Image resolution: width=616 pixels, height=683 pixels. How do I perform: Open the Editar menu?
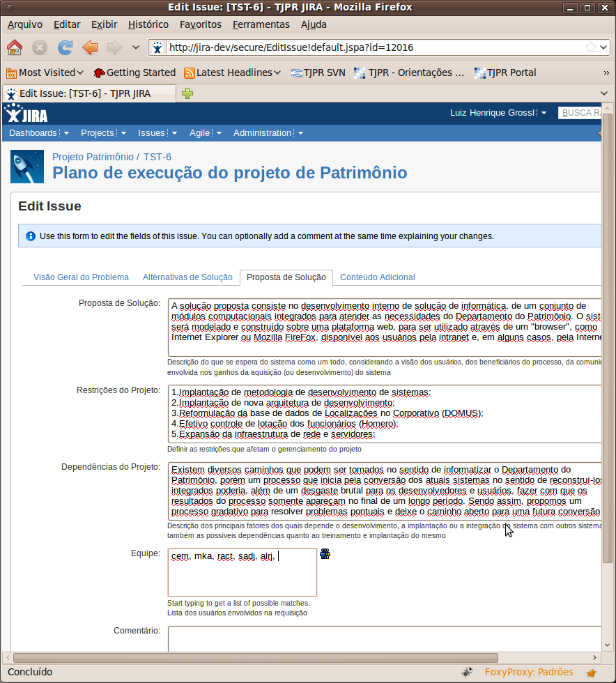67,24
